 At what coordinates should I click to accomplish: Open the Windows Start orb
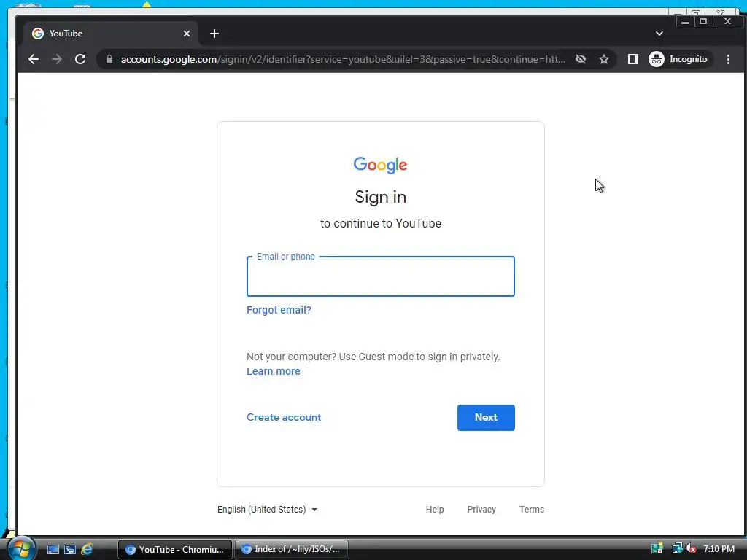(x=21, y=548)
